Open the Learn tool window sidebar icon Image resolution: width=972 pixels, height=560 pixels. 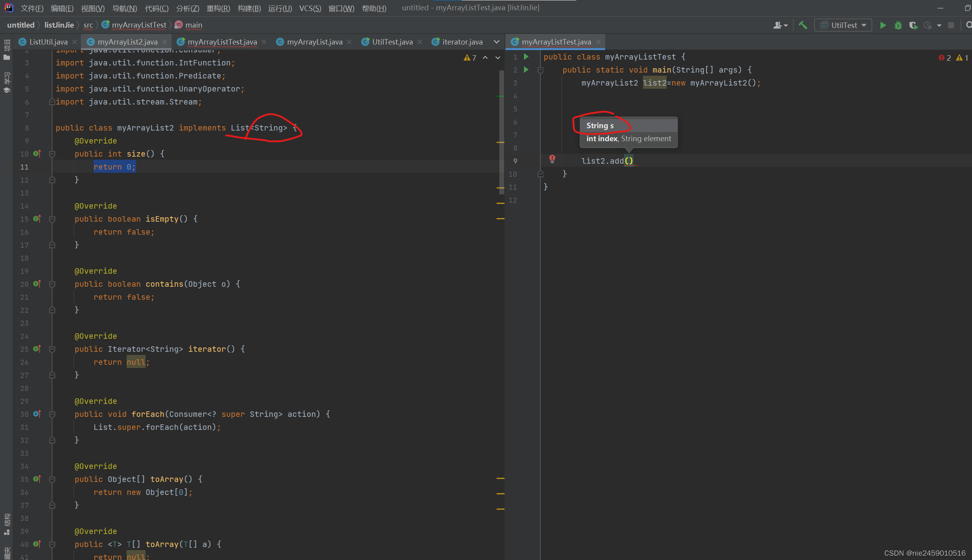pos(7,83)
